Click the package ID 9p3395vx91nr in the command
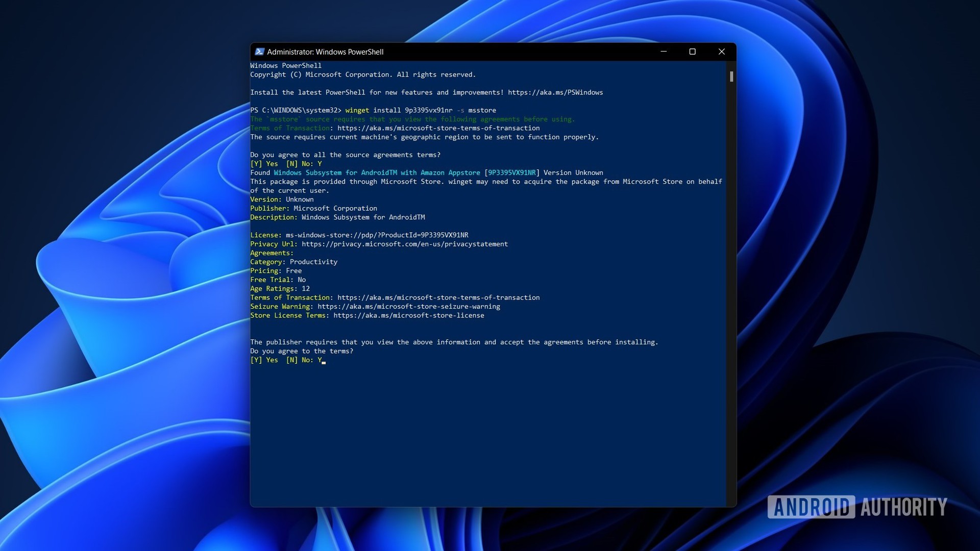This screenshot has width=980, height=551. click(x=429, y=110)
